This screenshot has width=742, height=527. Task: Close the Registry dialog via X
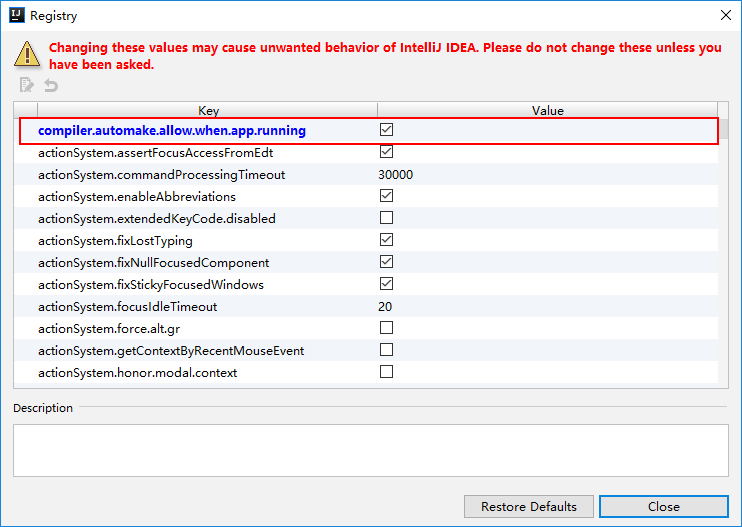click(724, 16)
